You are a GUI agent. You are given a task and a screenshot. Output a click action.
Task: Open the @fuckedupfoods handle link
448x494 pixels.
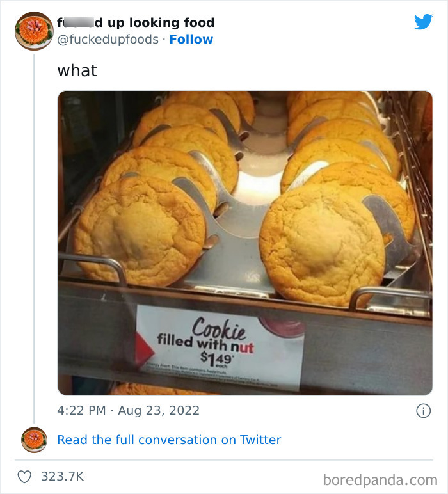(x=108, y=40)
